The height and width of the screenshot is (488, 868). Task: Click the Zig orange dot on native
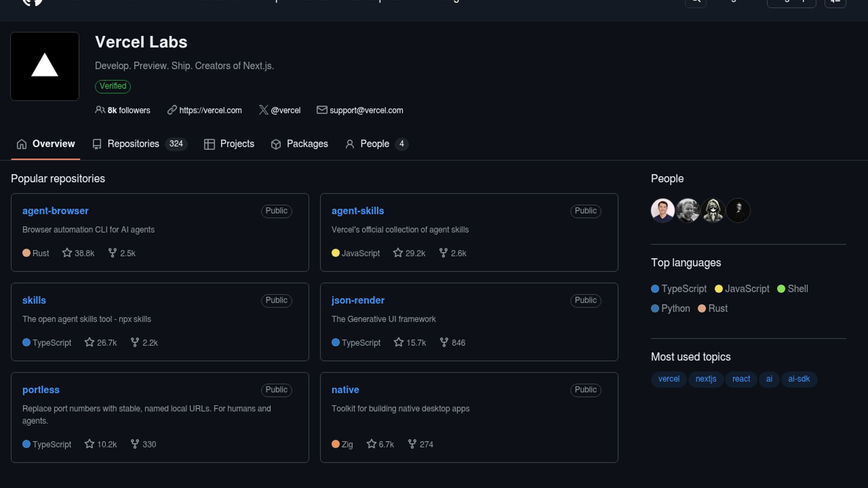335,444
